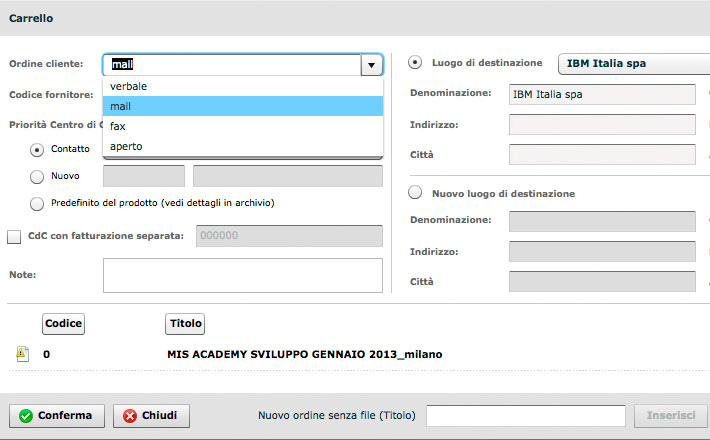
Task: Click the red X icon on Chiudi
Action: click(130, 416)
